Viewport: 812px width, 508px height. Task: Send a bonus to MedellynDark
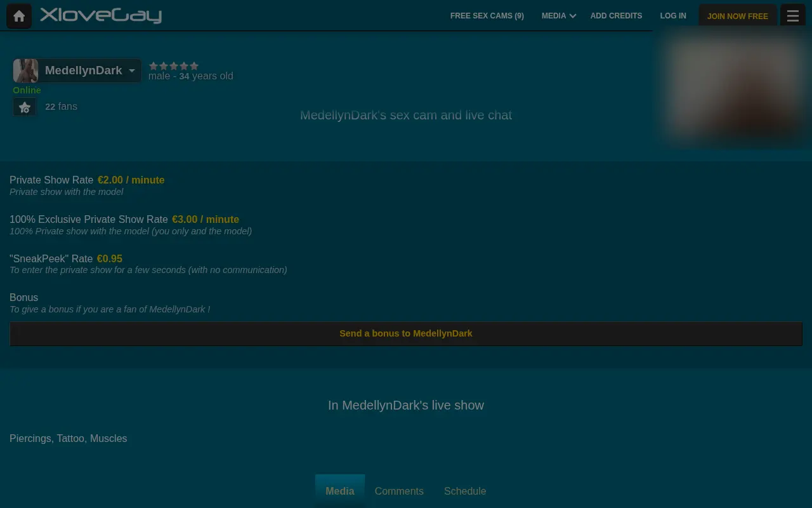tap(406, 333)
